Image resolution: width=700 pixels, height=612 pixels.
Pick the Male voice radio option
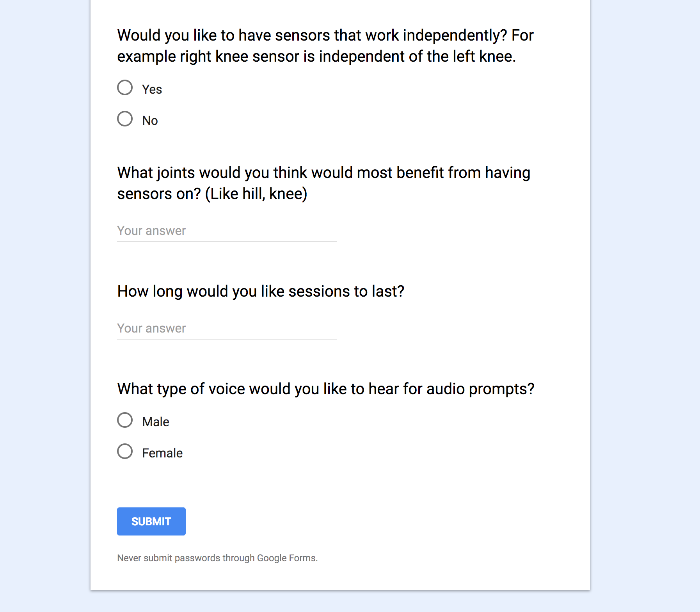pyautogui.click(x=125, y=420)
